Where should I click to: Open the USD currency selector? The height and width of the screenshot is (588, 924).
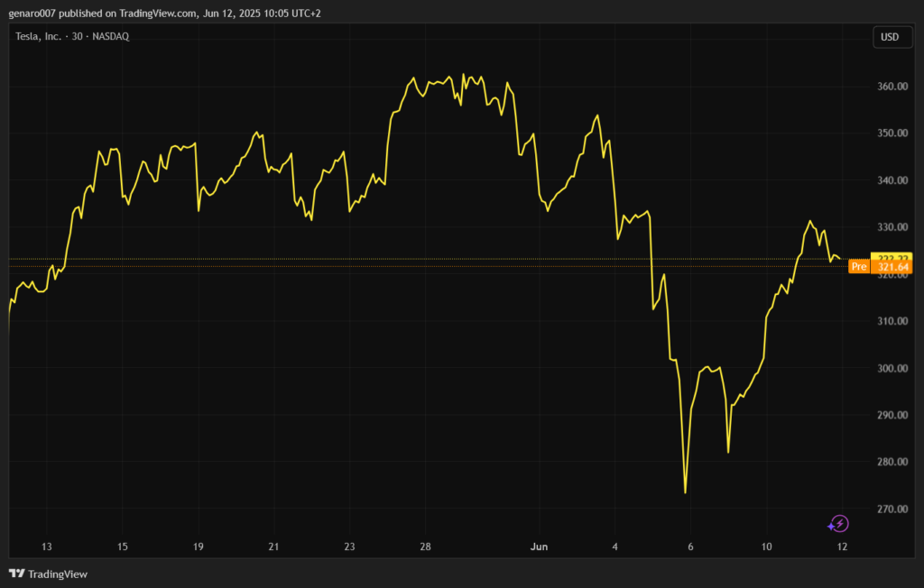(x=889, y=37)
